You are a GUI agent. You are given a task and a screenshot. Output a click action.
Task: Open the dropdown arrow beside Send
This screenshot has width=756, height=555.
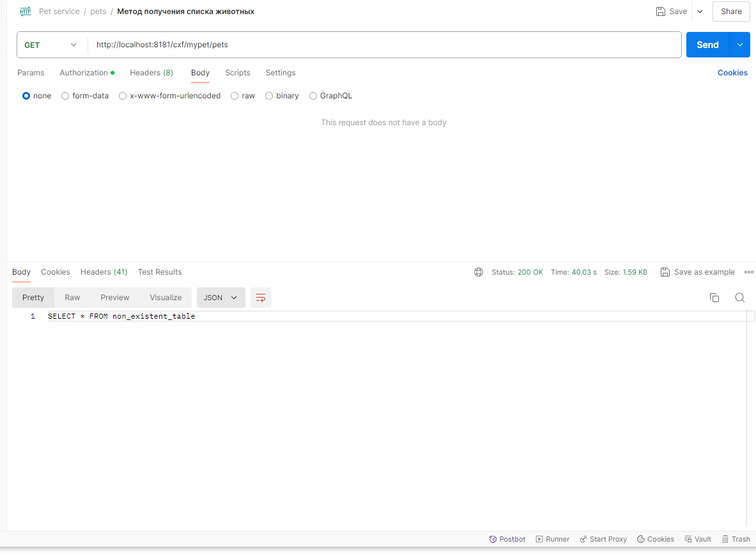click(x=740, y=45)
